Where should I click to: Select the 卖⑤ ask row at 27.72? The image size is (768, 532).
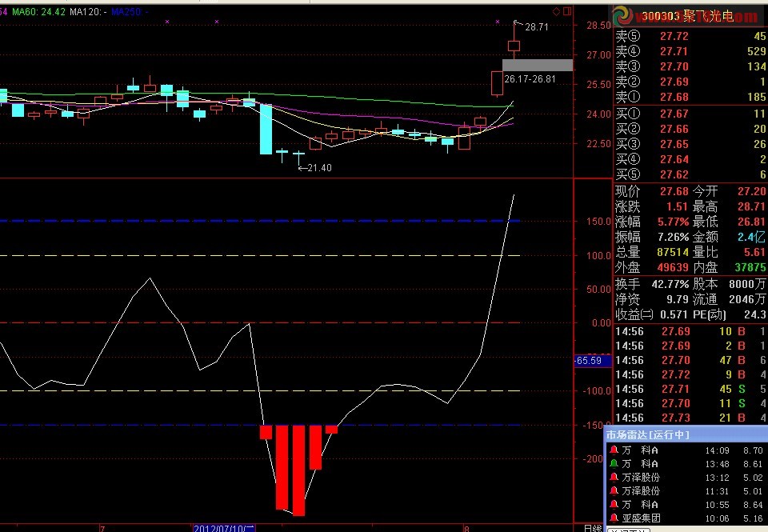point(690,36)
